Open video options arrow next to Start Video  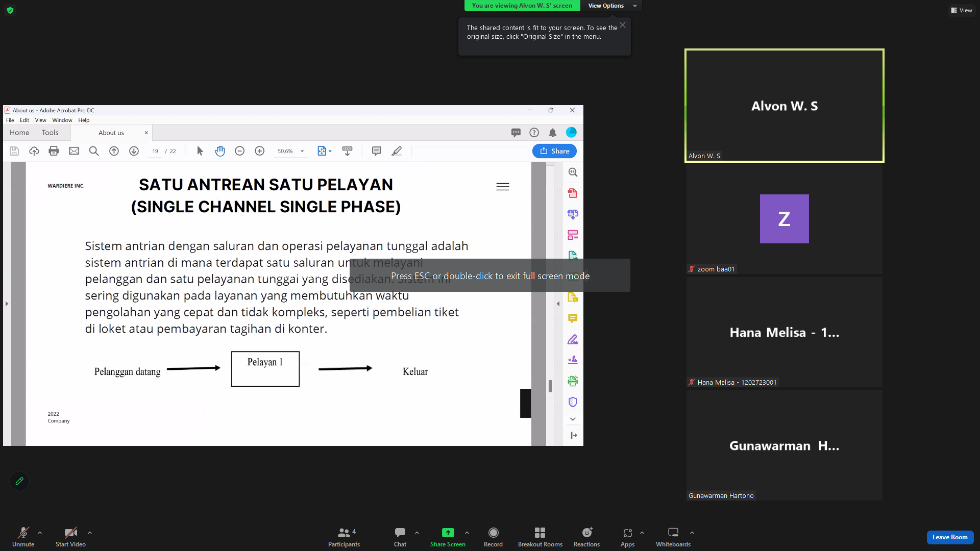90,533
